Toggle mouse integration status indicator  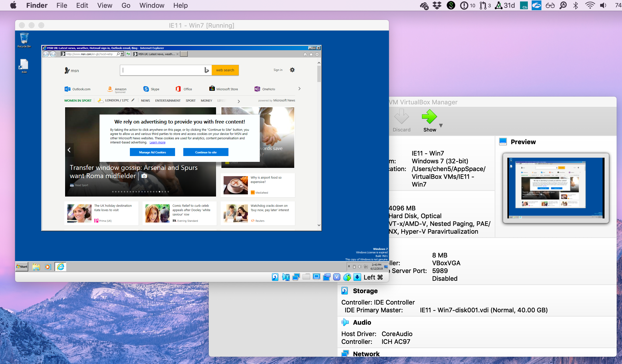tap(347, 277)
